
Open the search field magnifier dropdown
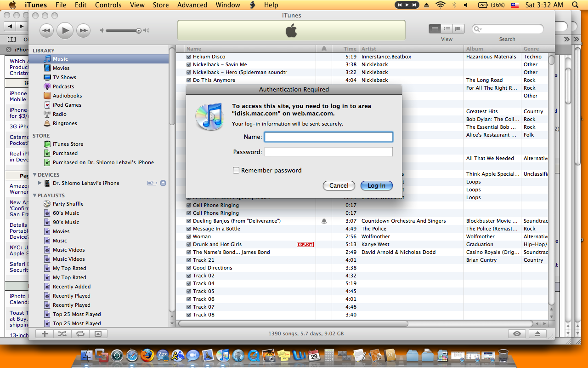pos(478,29)
